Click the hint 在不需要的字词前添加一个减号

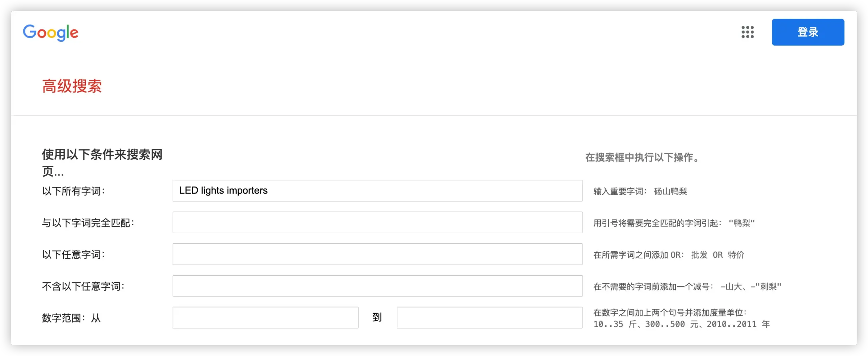[x=687, y=287]
